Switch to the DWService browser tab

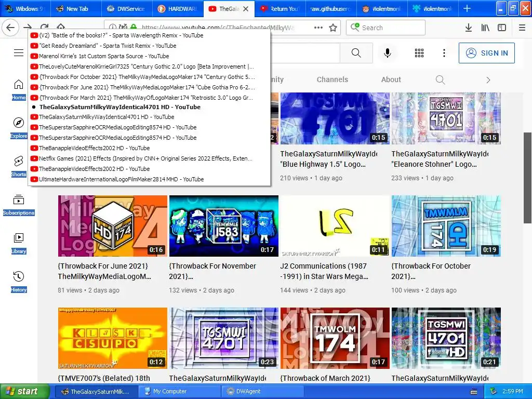click(x=127, y=9)
